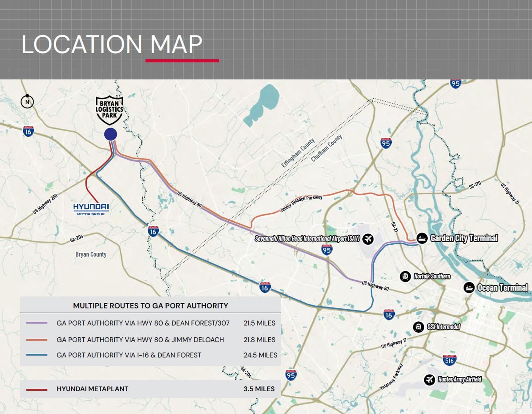Click the airplane icon at Hunter Army Airfield
The image size is (532, 414).
429,378
